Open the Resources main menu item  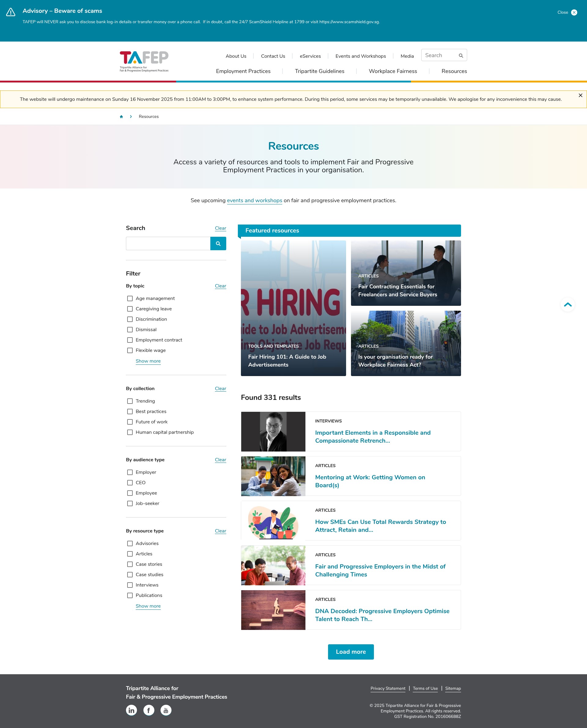pyautogui.click(x=454, y=71)
